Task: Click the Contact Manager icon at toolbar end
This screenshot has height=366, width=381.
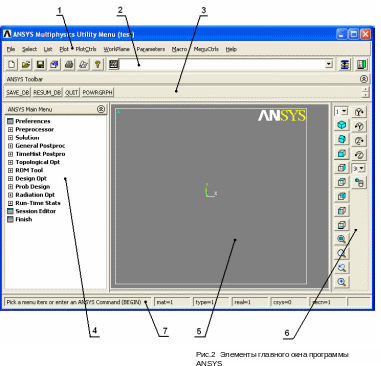Action: click(362, 64)
